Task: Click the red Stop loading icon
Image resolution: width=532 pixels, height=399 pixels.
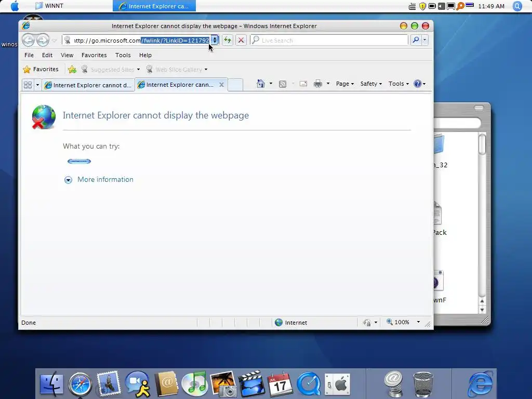Action: click(x=241, y=40)
